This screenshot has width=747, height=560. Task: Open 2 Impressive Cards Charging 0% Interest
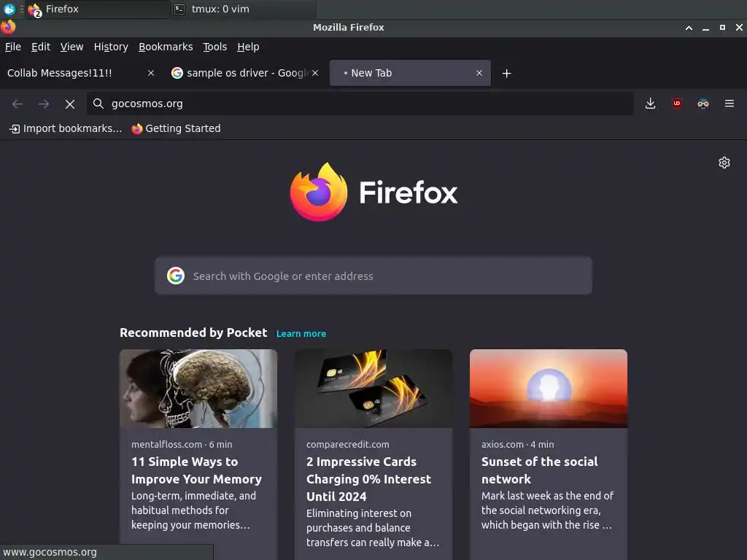368,478
